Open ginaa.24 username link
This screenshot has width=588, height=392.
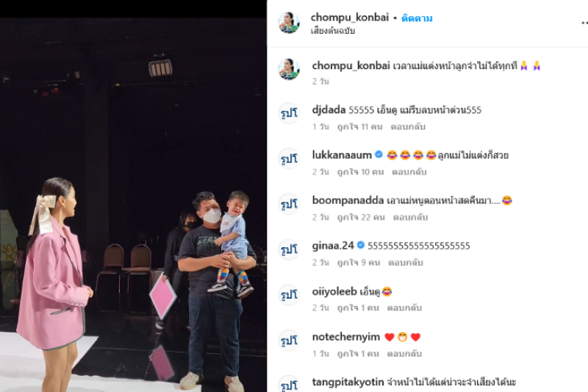coord(333,246)
